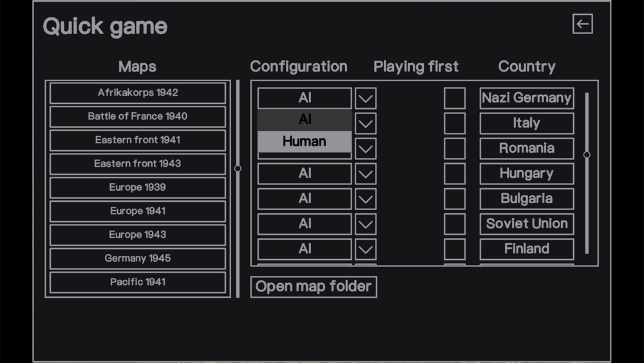Expand the Soviet Union configuration dropdown arrow
The width and height of the screenshot is (644, 363).
click(x=366, y=224)
